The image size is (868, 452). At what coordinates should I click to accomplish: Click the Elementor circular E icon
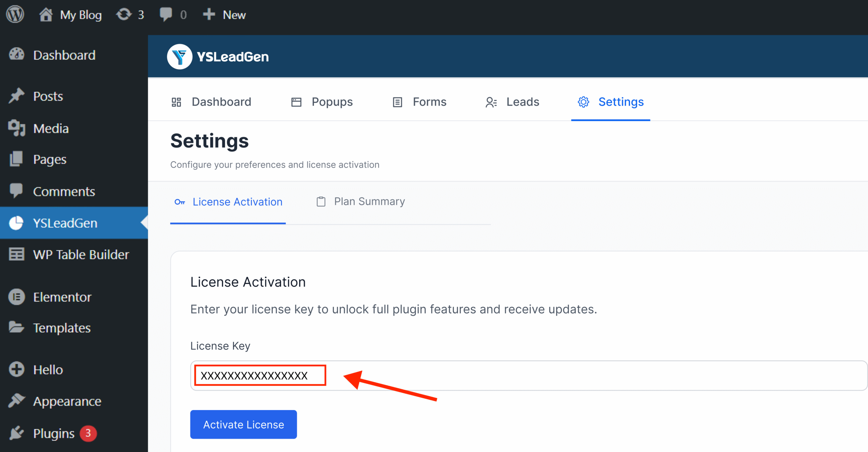[17, 297]
